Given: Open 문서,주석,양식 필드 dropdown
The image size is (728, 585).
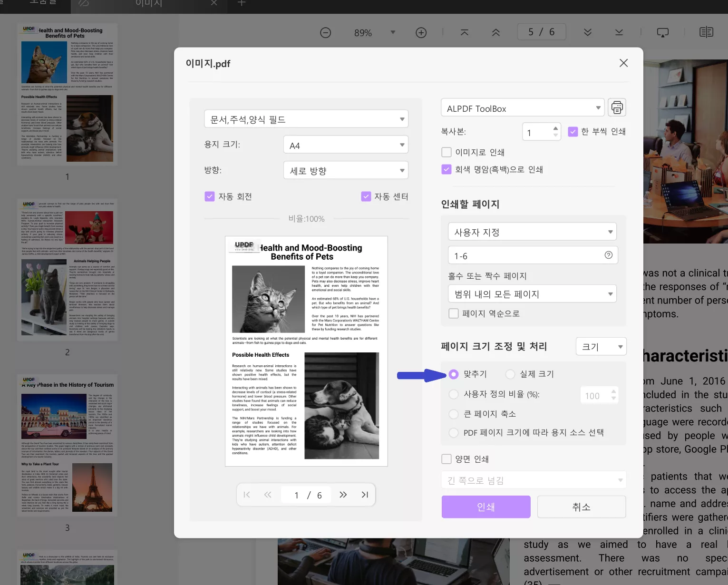Looking at the screenshot, I should [306, 119].
